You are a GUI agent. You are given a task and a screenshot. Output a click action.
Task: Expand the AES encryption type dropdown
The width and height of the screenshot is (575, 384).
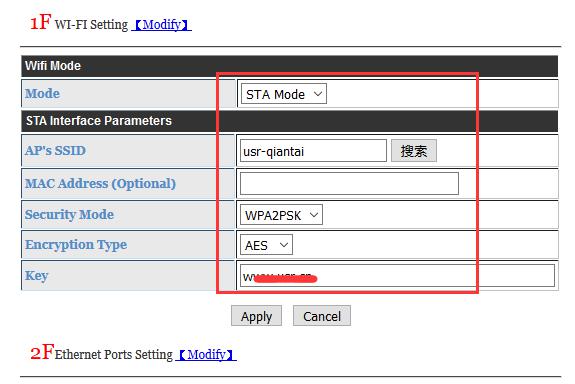[x=266, y=245]
